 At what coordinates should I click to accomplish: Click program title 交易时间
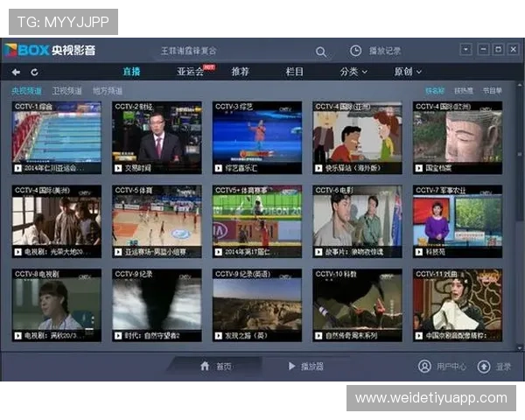coord(138,168)
